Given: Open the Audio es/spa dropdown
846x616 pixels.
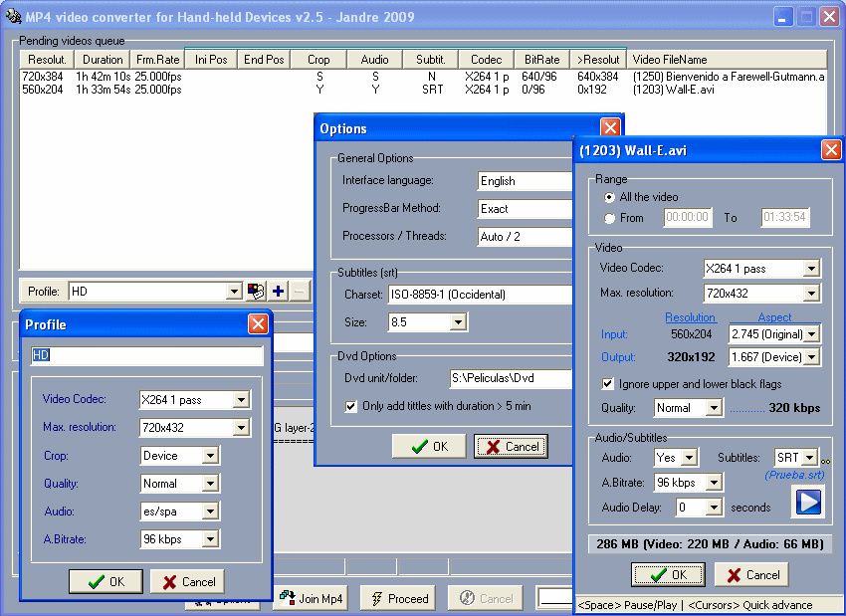Looking at the screenshot, I should [x=210, y=511].
